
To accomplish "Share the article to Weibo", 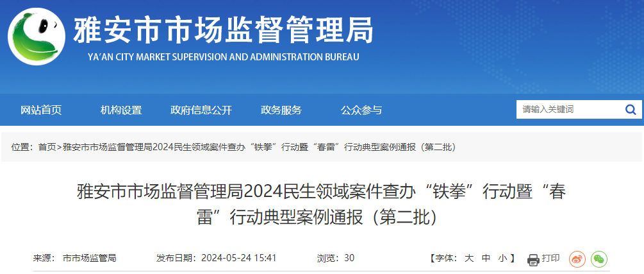I will click(x=577, y=259).
